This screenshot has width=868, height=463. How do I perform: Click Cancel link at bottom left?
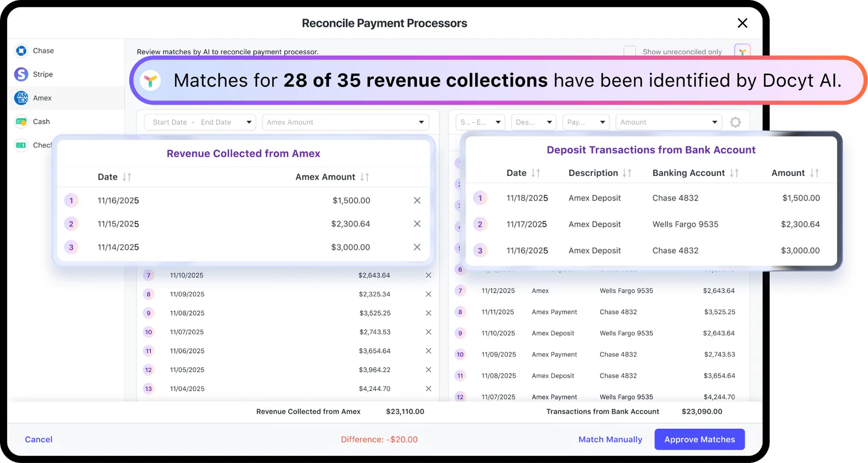[x=39, y=440]
